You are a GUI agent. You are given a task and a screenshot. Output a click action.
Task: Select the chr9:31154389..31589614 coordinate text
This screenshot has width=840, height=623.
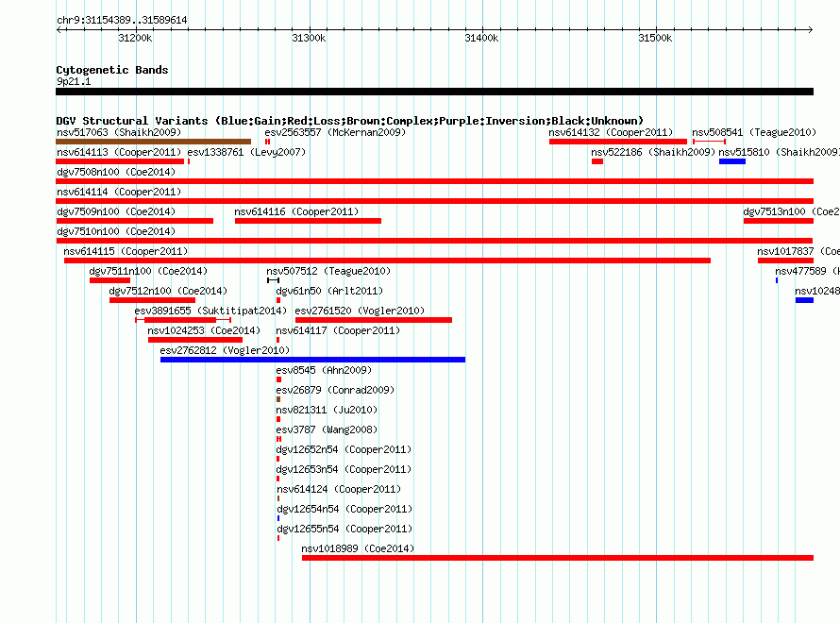click(x=122, y=20)
